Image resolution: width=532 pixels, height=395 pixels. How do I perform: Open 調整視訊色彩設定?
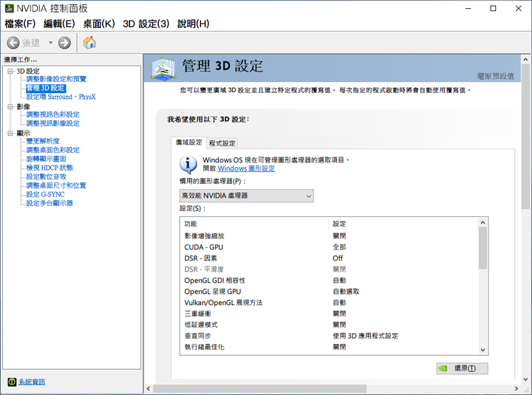53,114
